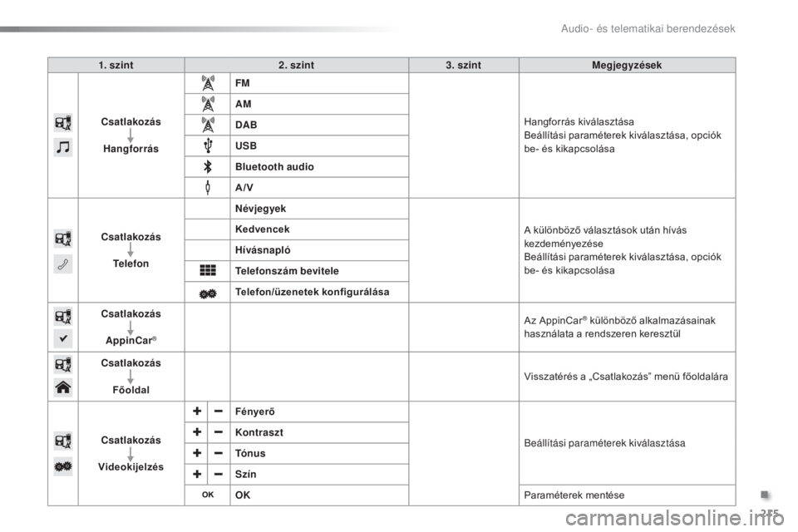Click the small OK icon
Viewport: 798px width, 532px height.
[208, 495]
